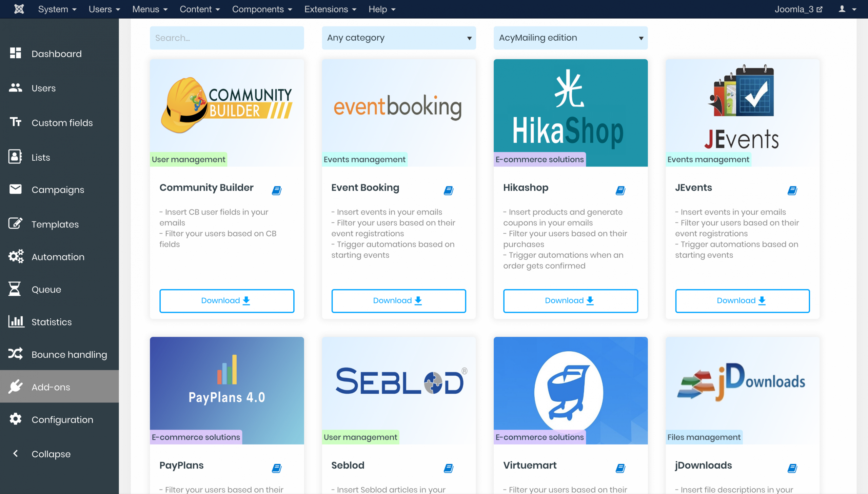The width and height of the screenshot is (868, 494).
Task: Go to Dashboard in sidebar
Action: (x=57, y=54)
